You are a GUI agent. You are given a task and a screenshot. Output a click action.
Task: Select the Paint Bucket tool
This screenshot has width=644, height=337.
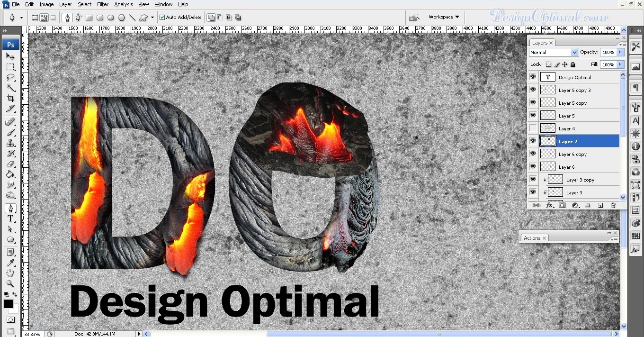click(x=10, y=174)
